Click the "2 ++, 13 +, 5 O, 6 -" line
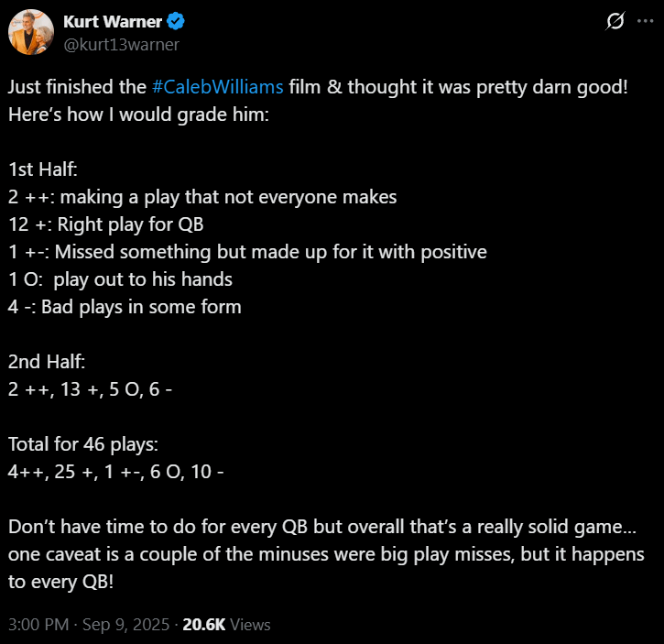Image resolution: width=664 pixels, height=644 pixels. (x=91, y=389)
